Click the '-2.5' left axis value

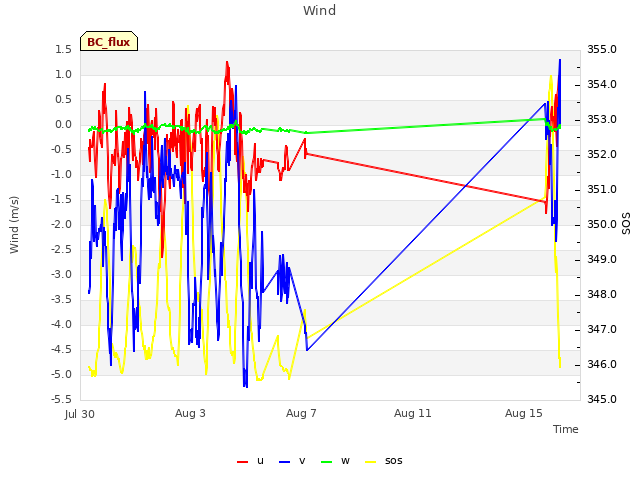point(61,249)
